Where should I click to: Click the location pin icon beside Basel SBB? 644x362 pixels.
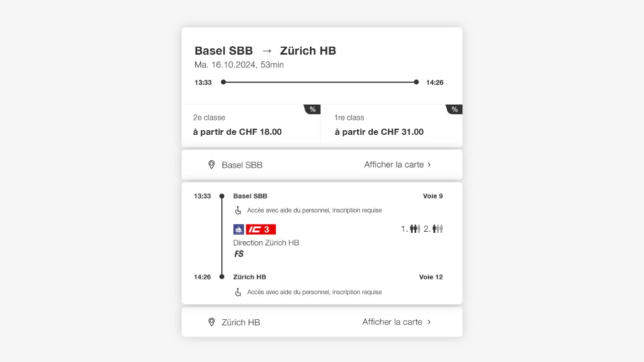211,165
